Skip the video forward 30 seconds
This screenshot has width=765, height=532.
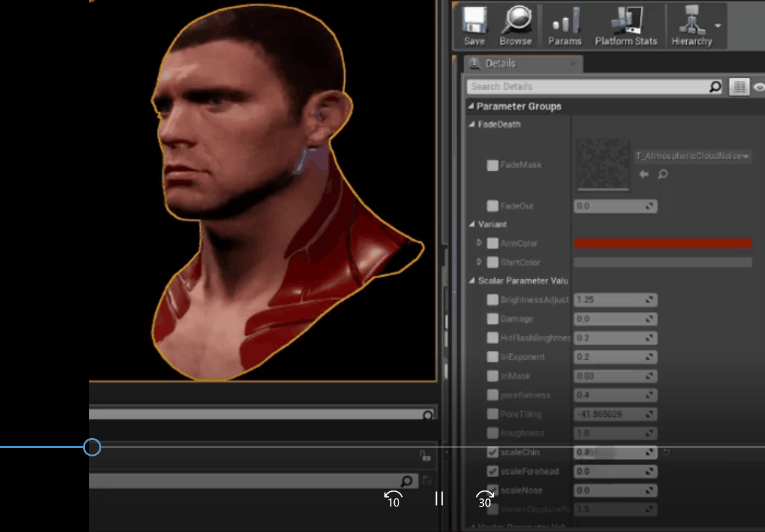(484, 499)
